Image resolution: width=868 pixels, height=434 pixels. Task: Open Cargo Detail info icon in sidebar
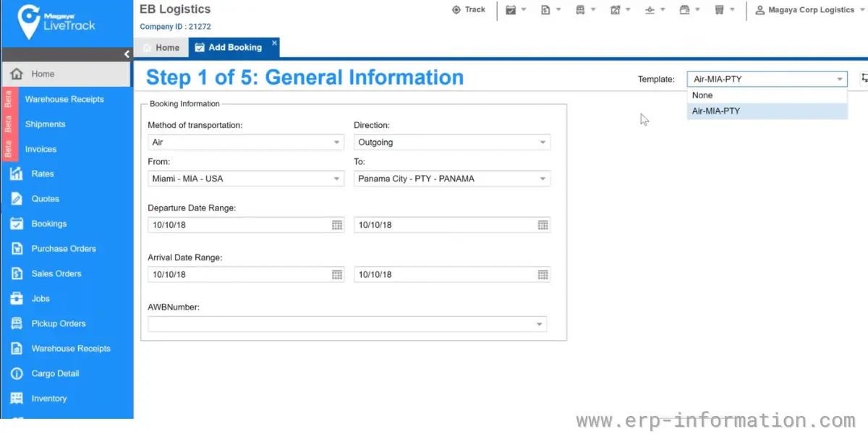click(x=17, y=373)
